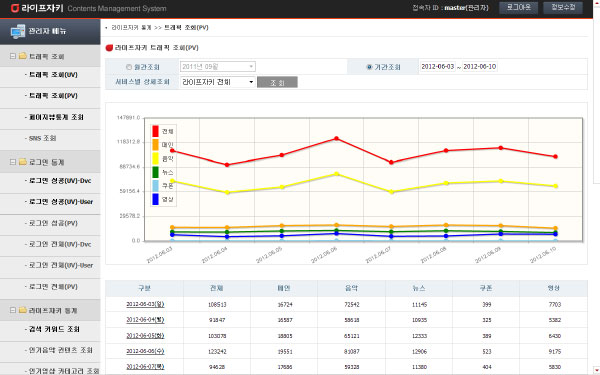The height and width of the screenshot is (375, 600).
Task: Click the 정보수정 button
Action: pos(563,8)
